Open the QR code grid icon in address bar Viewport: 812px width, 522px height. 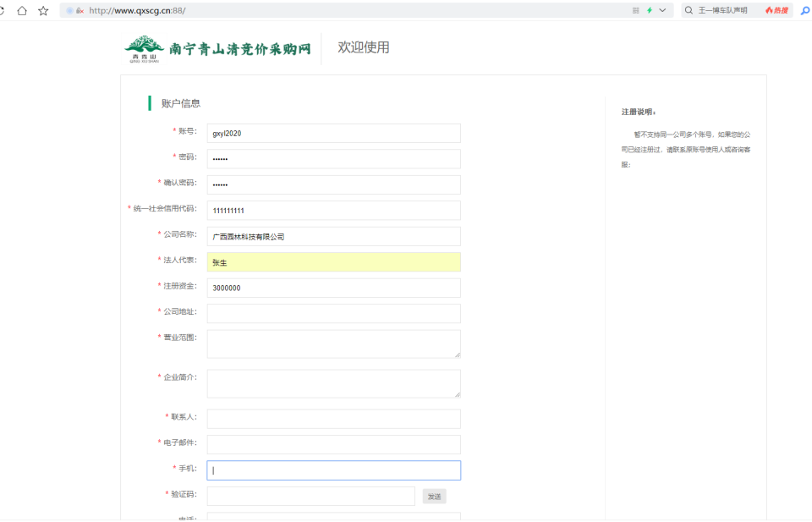[635, 10]
